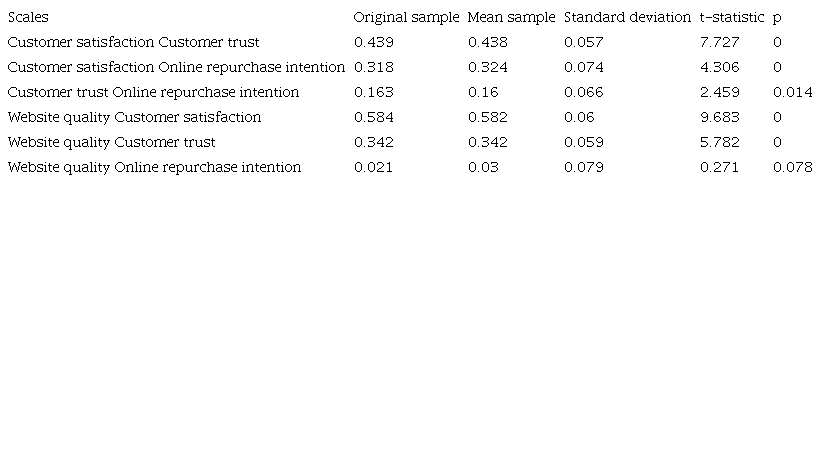Click the t-statistic column header

pyautogui.click(x=732, y=18)
